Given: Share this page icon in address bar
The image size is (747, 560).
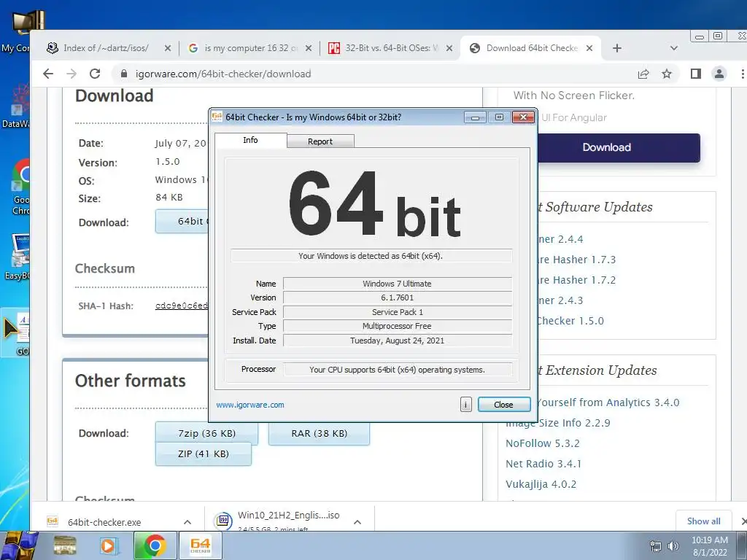Looking at the screenshot, I should click(643, 74).
